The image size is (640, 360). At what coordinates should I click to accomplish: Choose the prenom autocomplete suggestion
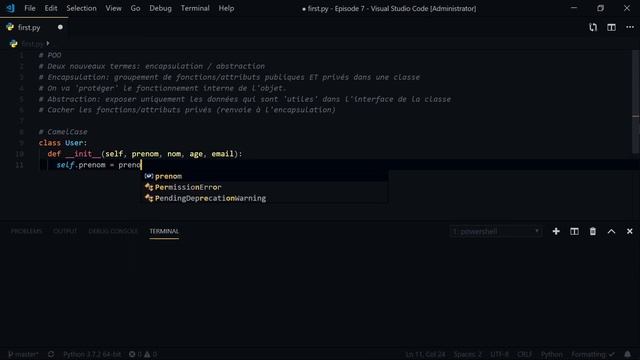tap(264, 176)
